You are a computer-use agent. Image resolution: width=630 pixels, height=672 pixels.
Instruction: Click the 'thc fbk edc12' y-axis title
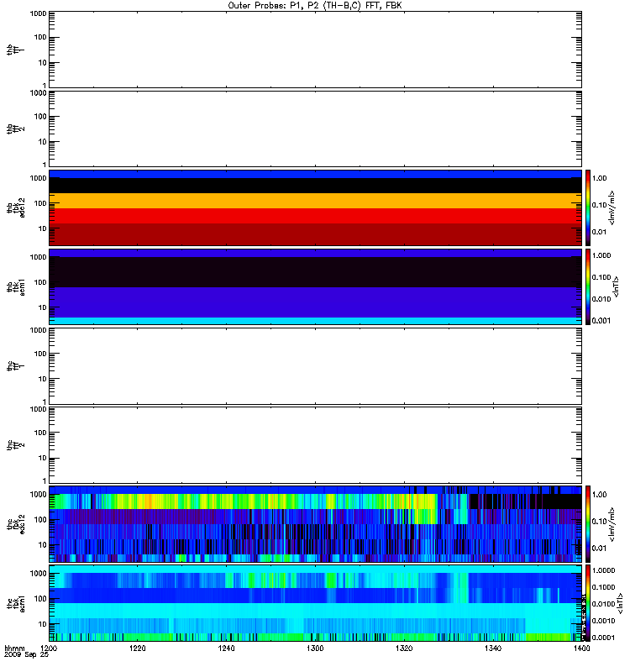(16, 523)
